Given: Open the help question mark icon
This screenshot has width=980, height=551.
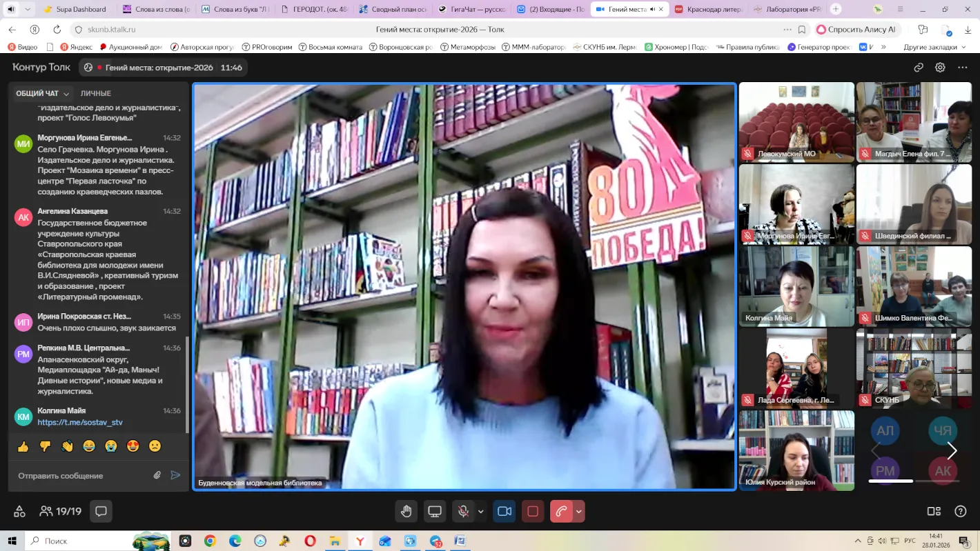Looking at the screenshot, I should [960, 511].
